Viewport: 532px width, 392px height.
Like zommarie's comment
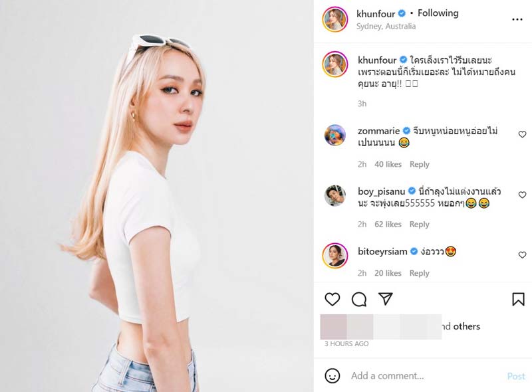point(522,134)
